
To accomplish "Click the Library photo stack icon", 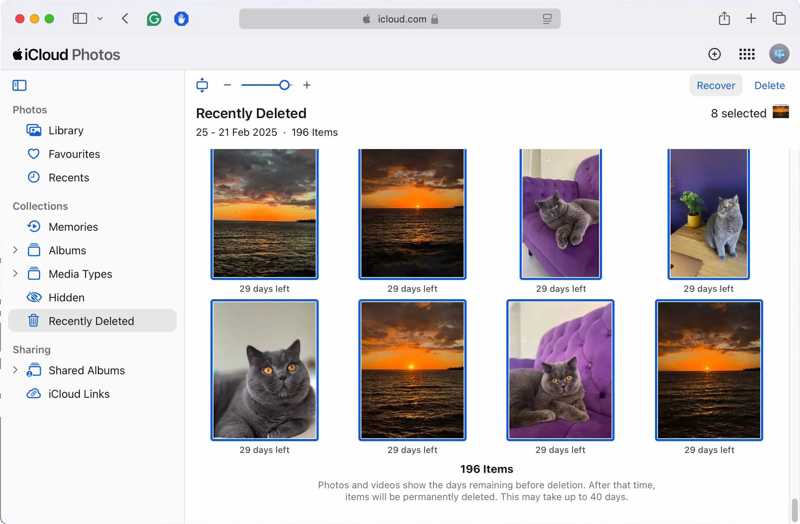I will pos(34,131).
